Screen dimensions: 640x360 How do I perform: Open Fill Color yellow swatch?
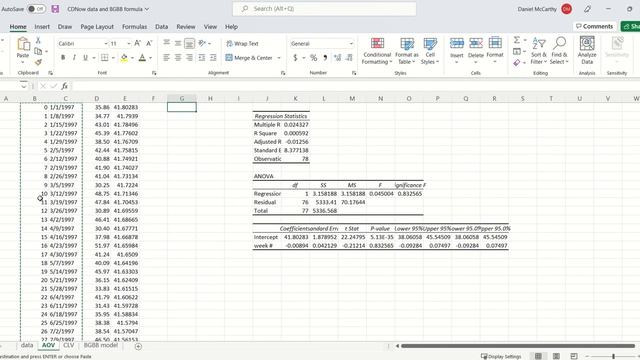124,58
